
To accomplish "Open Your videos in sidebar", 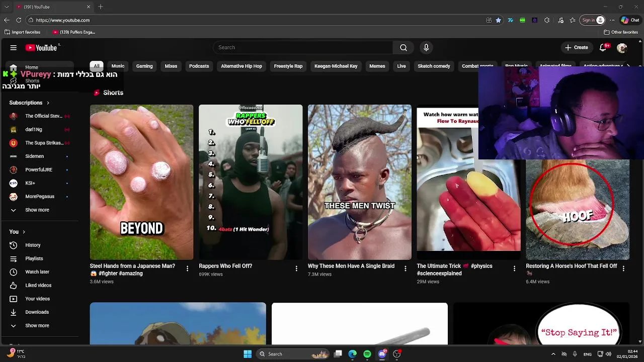I will [x=39, y=299].
